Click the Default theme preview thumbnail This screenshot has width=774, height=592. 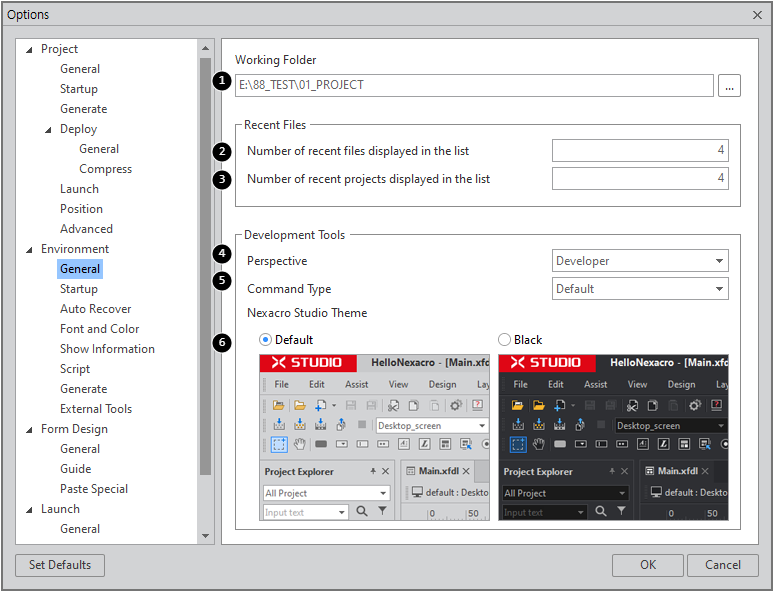click(374, 437)
